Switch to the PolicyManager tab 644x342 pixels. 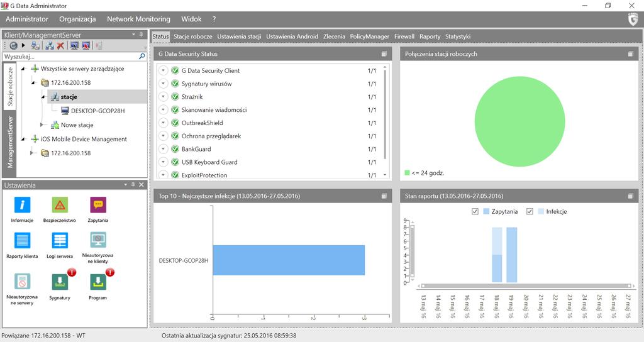coord(370,36)
